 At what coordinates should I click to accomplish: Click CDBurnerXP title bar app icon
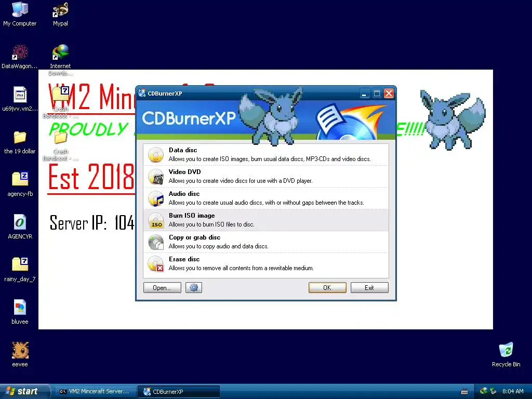tap(142, 94)
